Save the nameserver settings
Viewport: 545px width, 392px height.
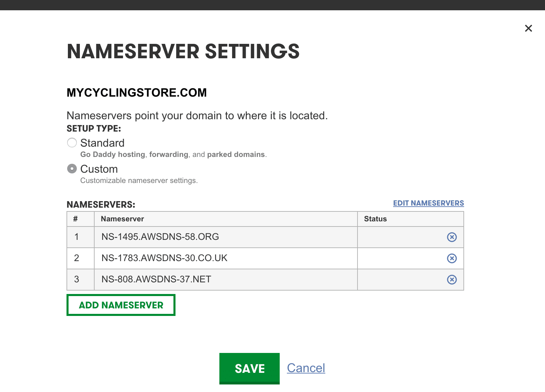tap(249, 368)
